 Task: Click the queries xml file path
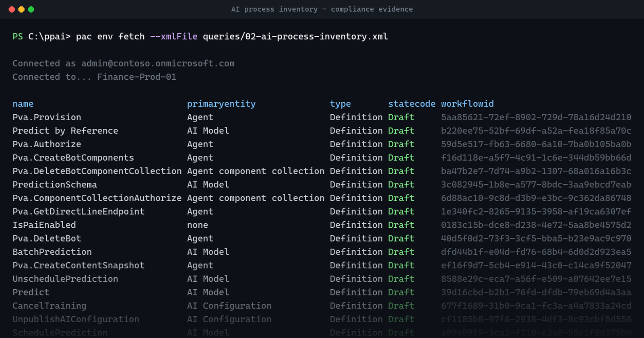(x=295, y=37)
